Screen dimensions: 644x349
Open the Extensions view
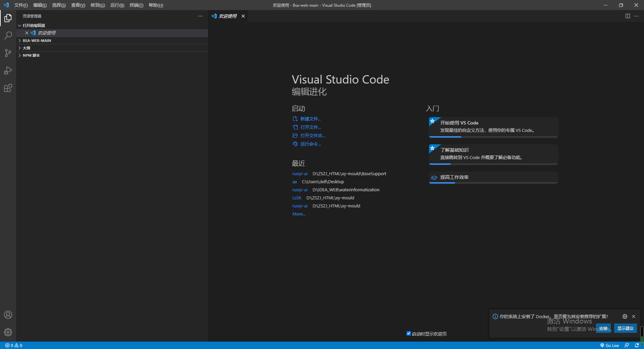click(8, 88)
